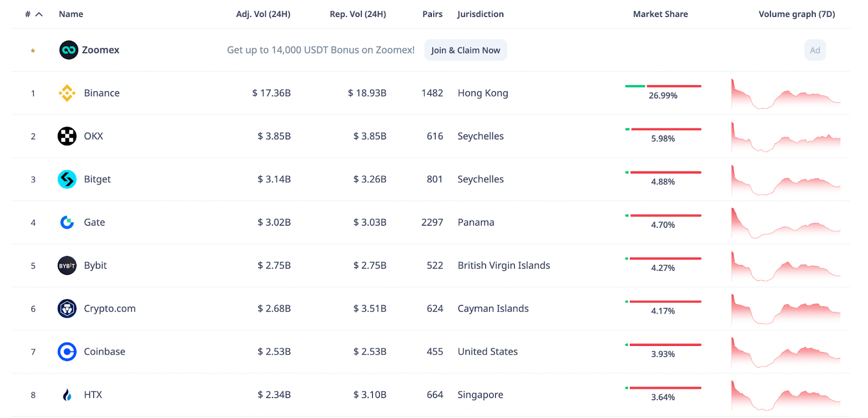Click British Virgin Islands jurisdiction cell
The height and width of the screenshot is (418, 868).
504,266
